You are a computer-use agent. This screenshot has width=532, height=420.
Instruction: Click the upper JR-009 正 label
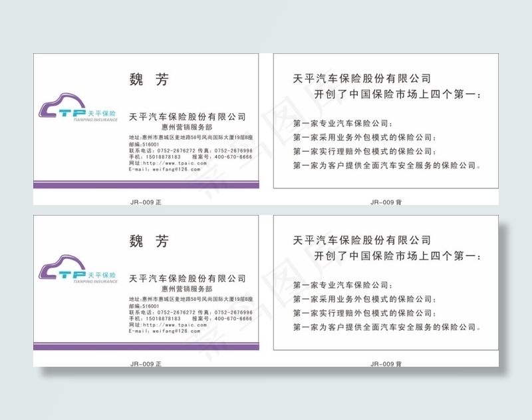click(146, 202)
